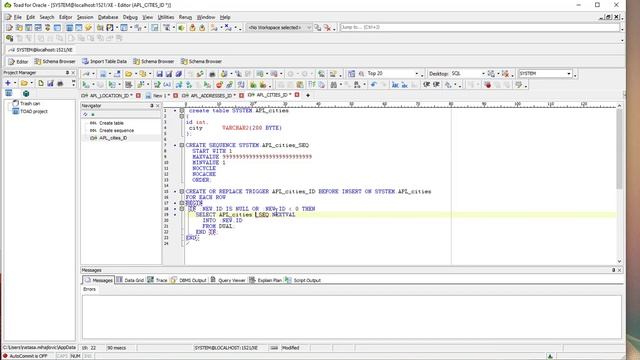Close the Project Manager panel
The height and width of the screenshot is (360, 640).
pos(73,73)
